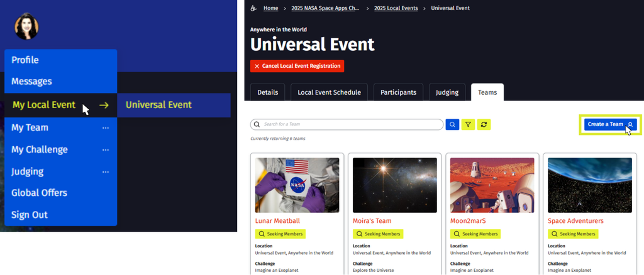Switch to the Details tab
The width and height of the screenshot is (644, 275).
pos(268,92)
